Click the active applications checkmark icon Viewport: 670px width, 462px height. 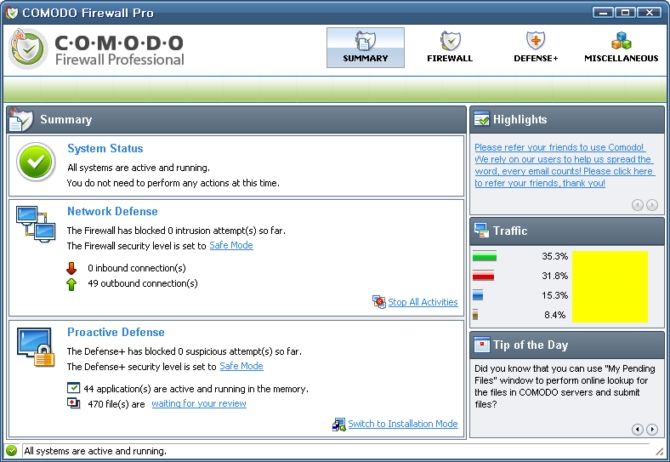73,388
